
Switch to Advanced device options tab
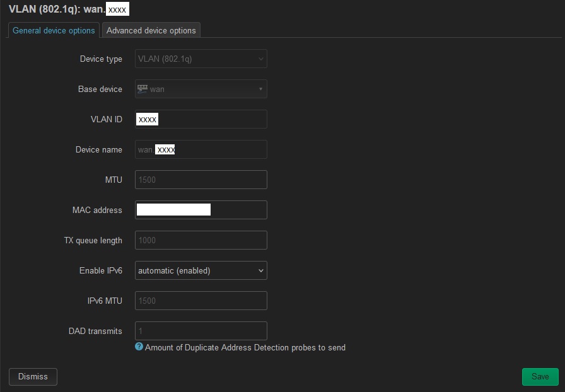click(151, 30)
